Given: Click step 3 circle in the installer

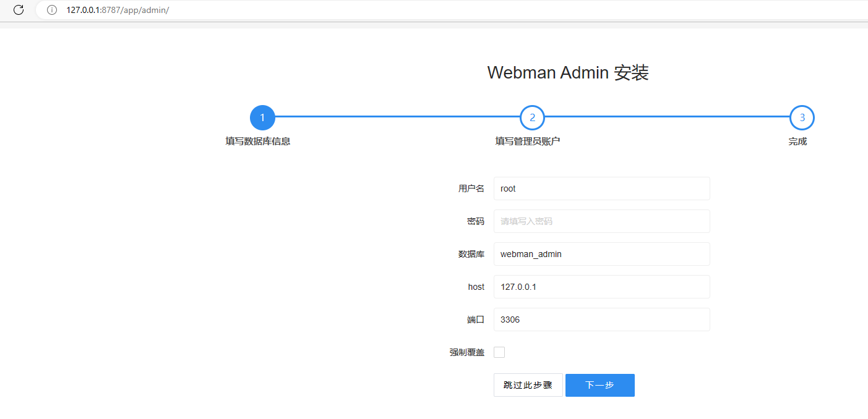Looking at the screenshot, I should coord(802,117).
